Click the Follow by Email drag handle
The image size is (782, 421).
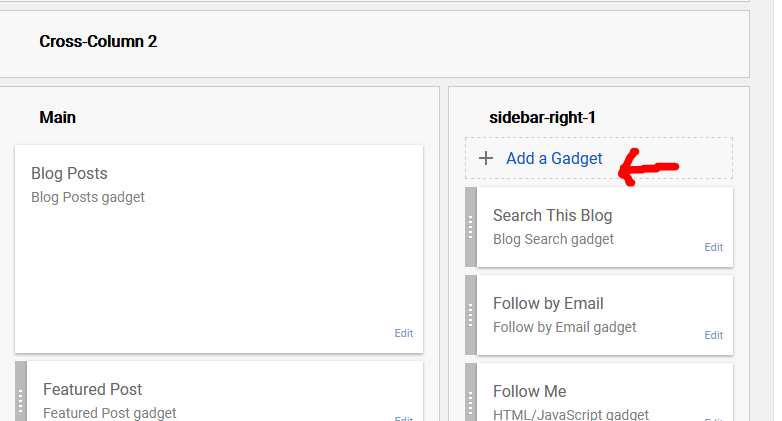click(x=471, y=315)
